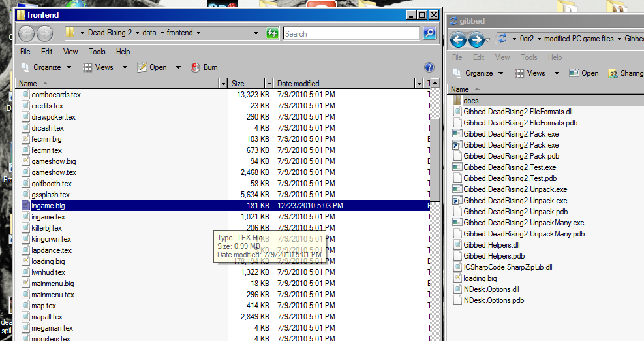Click the Search input field in frontend
The image size is (644, 341).
351,34
